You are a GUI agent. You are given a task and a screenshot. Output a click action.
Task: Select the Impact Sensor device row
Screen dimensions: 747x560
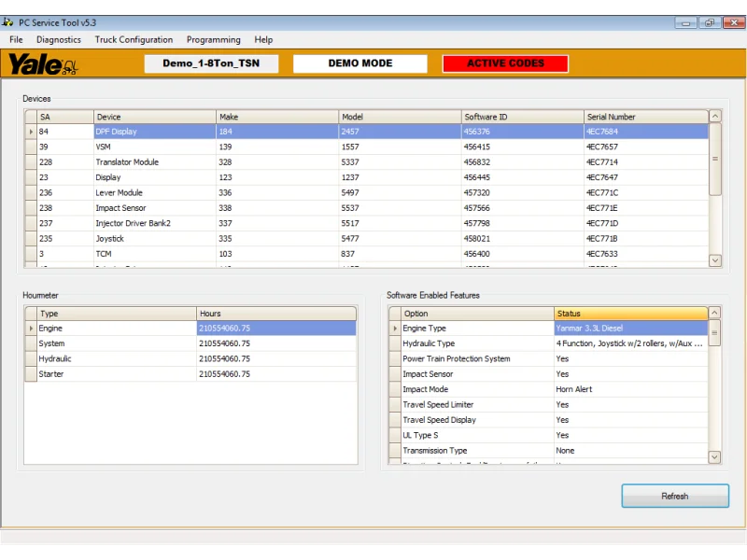[367, 207]
